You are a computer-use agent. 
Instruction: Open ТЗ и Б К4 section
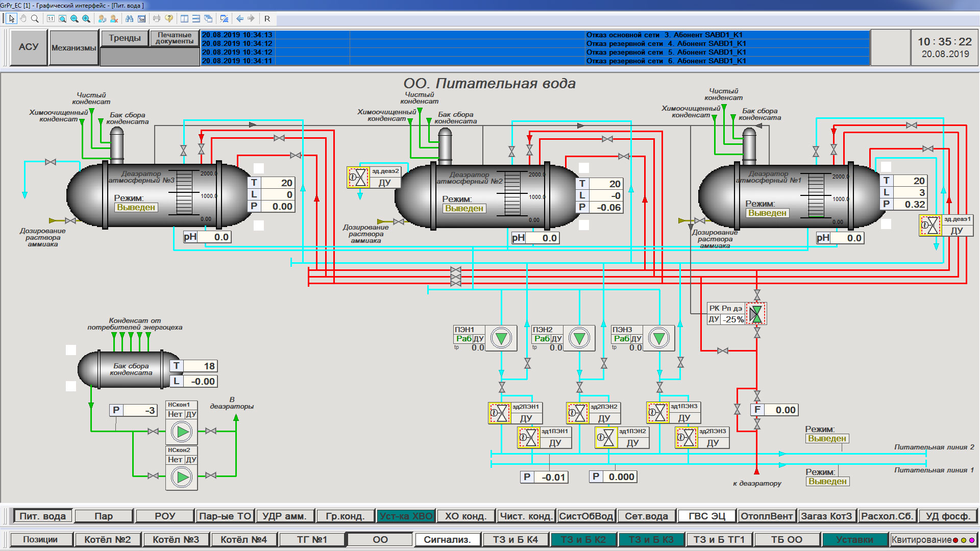(516, 540)
